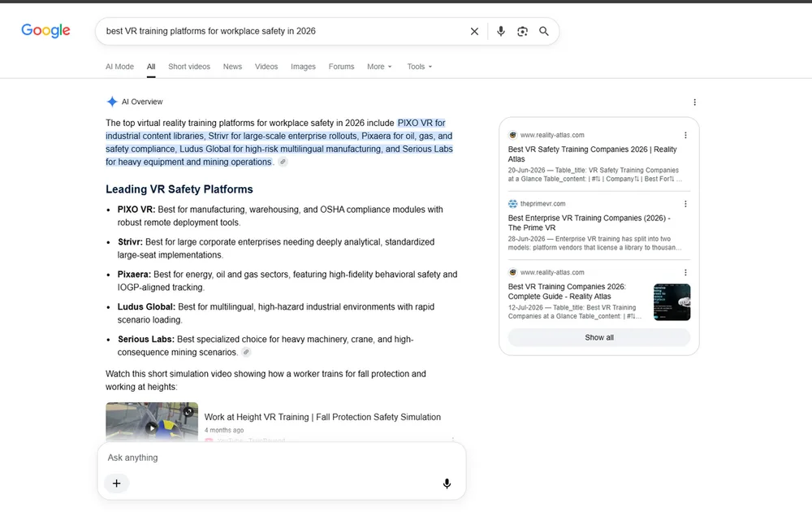Screen dimensions: 812x512
Task: Click the 'AI Overview' label
Action: point(142,102)
